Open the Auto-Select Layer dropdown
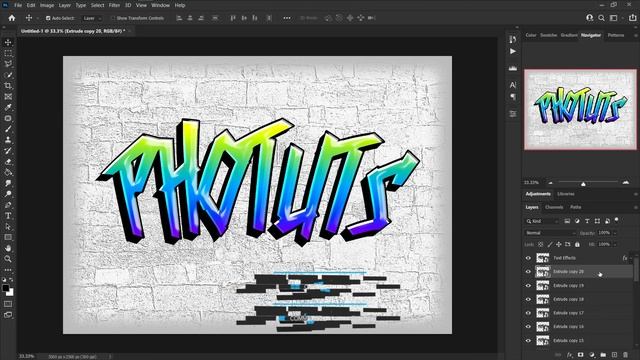The height and width of the screenshot is (360, 640). pos(92,18)
